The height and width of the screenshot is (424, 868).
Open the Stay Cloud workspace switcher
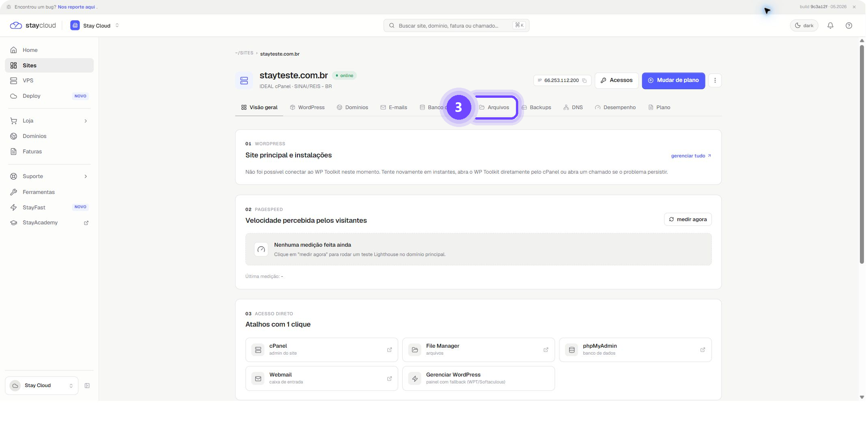[x=95, y=26]
